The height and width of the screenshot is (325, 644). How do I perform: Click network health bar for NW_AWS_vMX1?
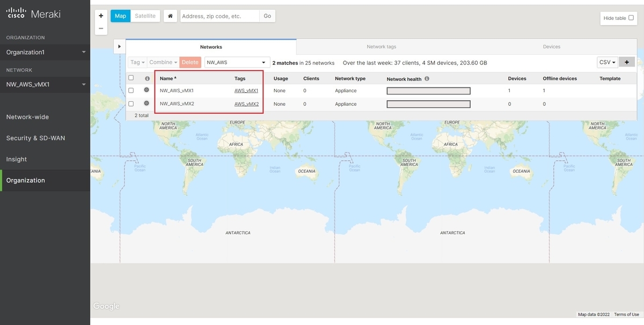[x=428, y=91]
